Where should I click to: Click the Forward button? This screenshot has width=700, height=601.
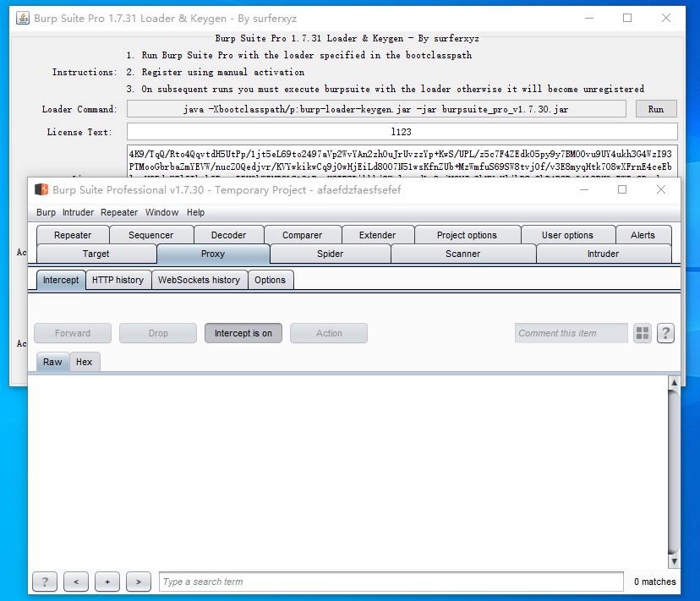click(x=73, y=333)
